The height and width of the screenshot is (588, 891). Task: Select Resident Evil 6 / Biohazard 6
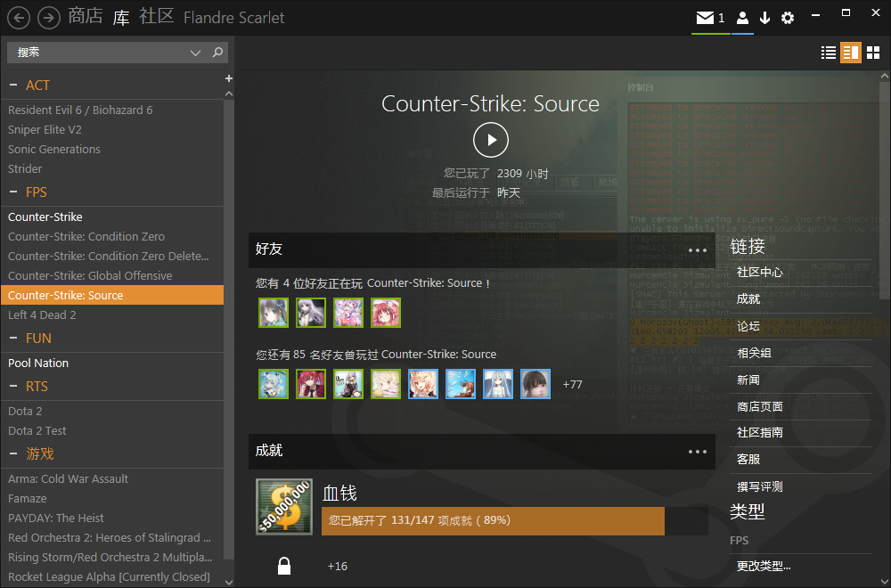click(112, 110)
